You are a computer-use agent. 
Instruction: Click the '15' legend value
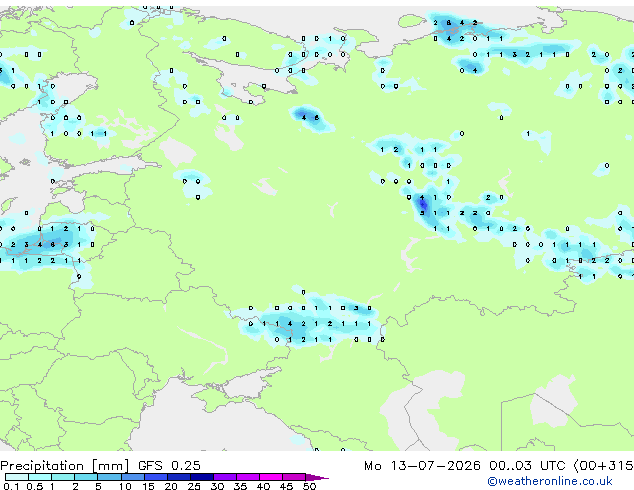(148, 486)
